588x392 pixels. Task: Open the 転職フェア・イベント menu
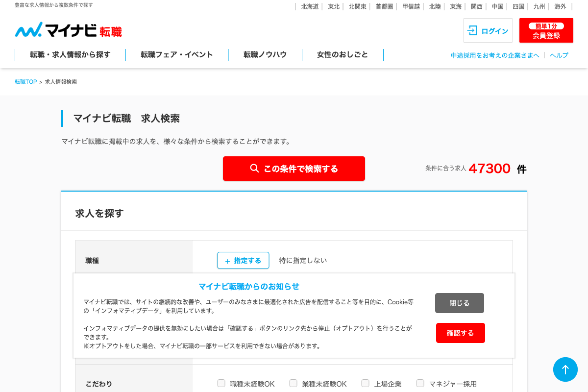click(177, 55)
